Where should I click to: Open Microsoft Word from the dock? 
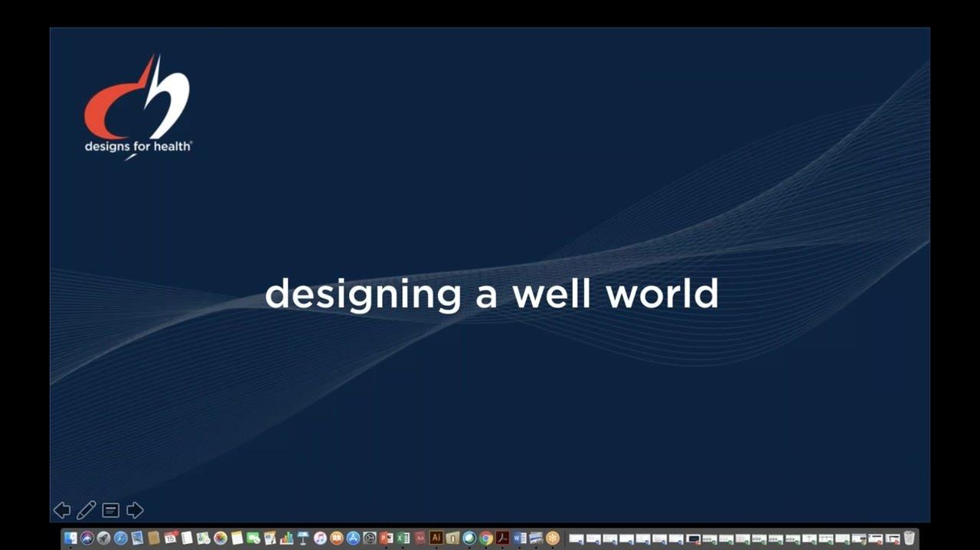click(519, 539)
